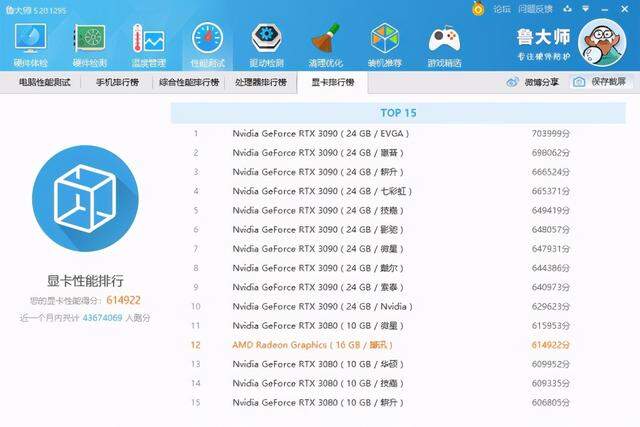Select the RTX 3090 七彩虹 entry

[x=322, y=191]
